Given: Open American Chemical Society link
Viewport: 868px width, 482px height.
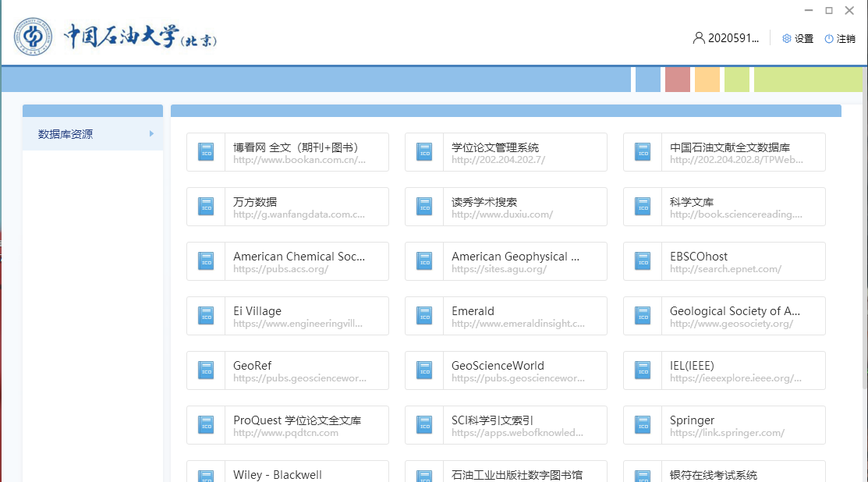Looking at the screenshot, I should [x=299, y=257].
